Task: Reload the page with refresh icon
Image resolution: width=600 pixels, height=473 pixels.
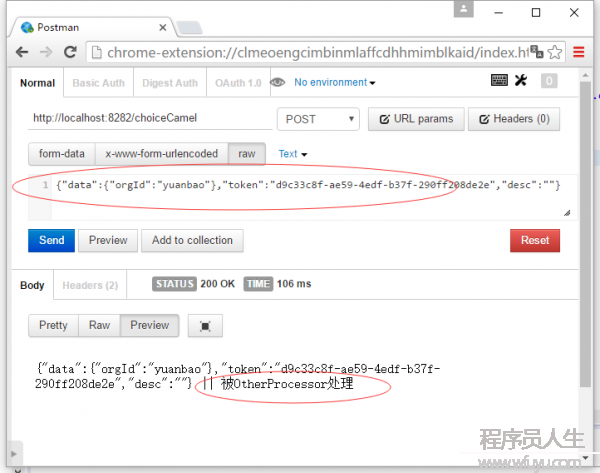Action: tap(70, 52)
